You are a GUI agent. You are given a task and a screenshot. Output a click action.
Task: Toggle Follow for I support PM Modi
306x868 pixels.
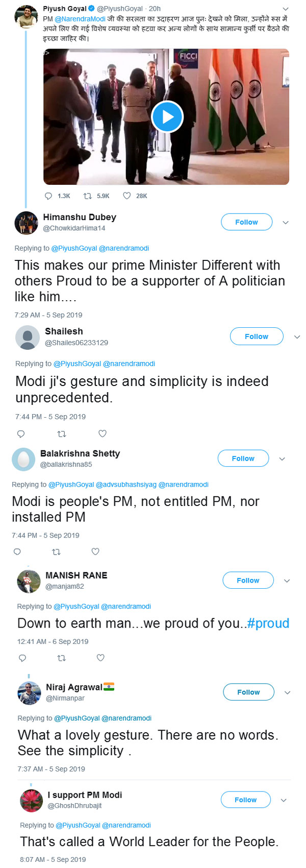click(x=245, y=800)
